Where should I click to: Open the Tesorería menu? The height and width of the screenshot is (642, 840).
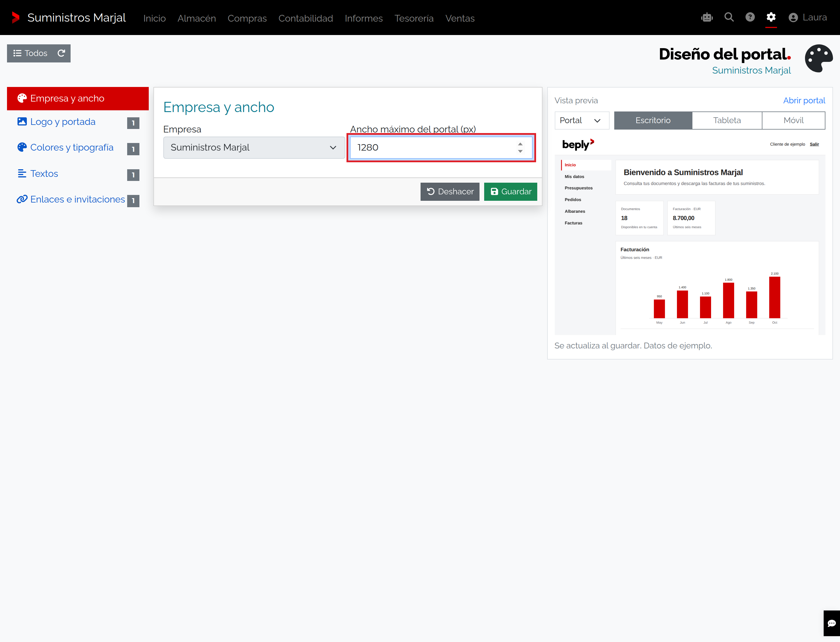tap(414, 18)
